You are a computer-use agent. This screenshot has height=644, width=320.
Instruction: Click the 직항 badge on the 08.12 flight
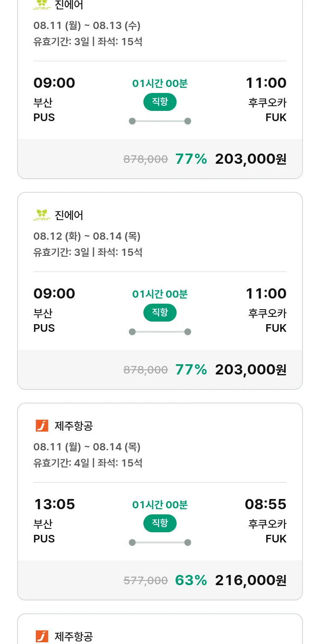coord(160,313)
